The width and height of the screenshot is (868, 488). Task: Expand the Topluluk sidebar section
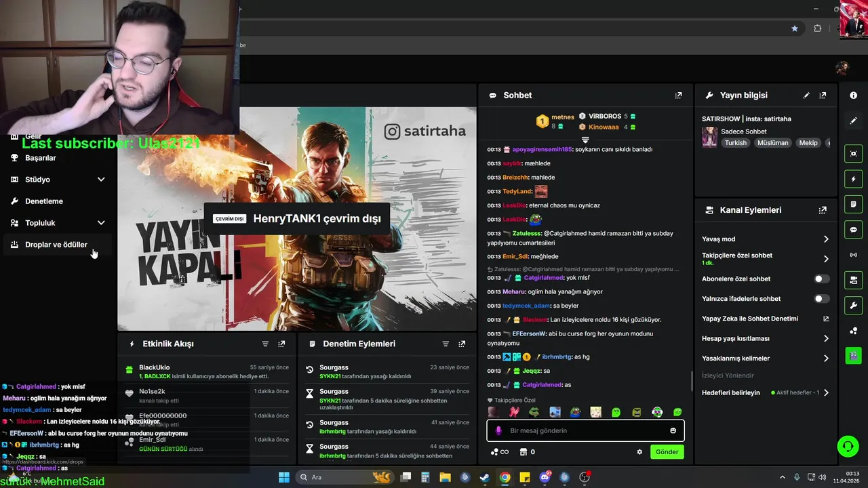point(101,223)
